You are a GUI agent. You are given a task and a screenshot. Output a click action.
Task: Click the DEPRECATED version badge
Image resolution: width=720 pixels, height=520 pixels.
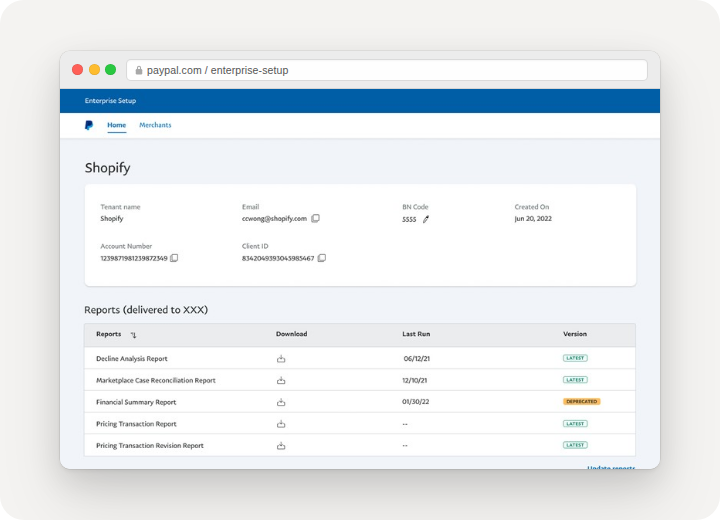(x=581, y=401)
